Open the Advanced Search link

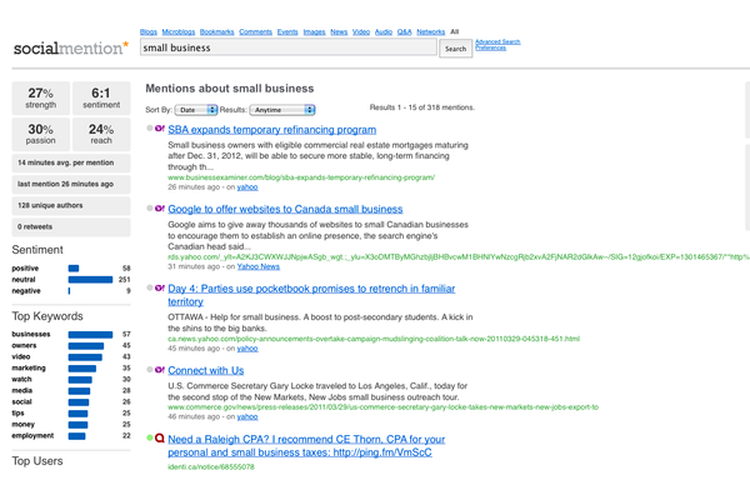tap(497, 42)
